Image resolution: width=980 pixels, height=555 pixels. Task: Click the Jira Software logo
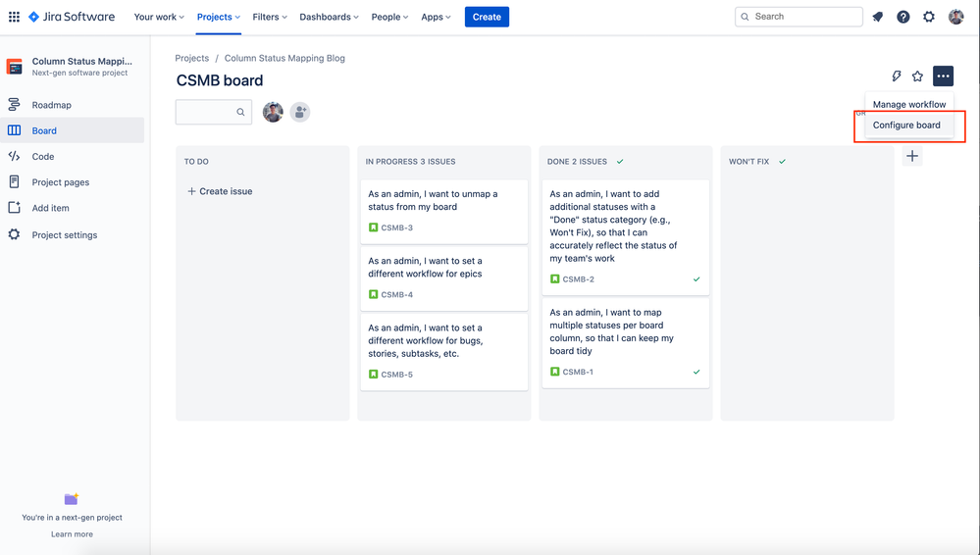(x=72, y=17)
